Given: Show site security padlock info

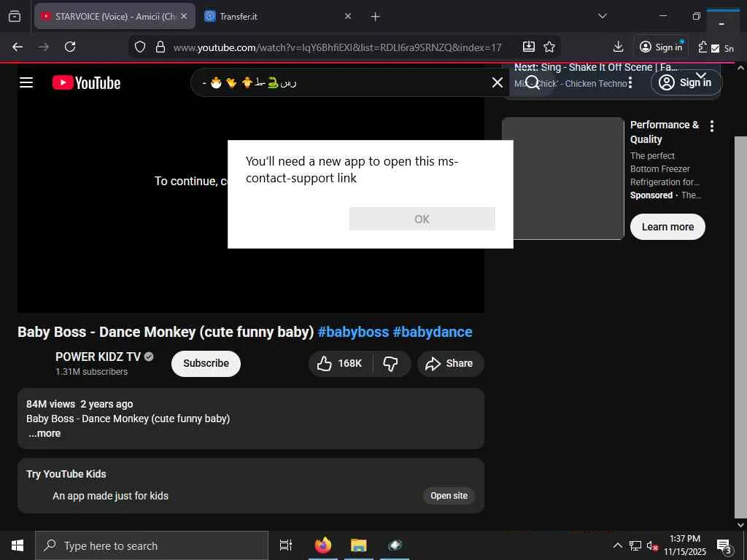Looking at the screenshot, I should pyautogui.click(x=160, y=47).
